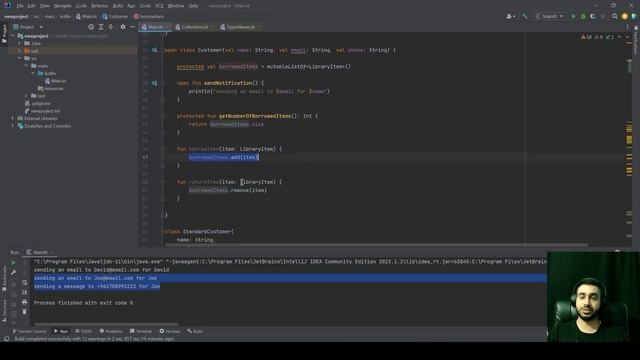
Task: Open the VCS menu
Action: tap(159, 6)
